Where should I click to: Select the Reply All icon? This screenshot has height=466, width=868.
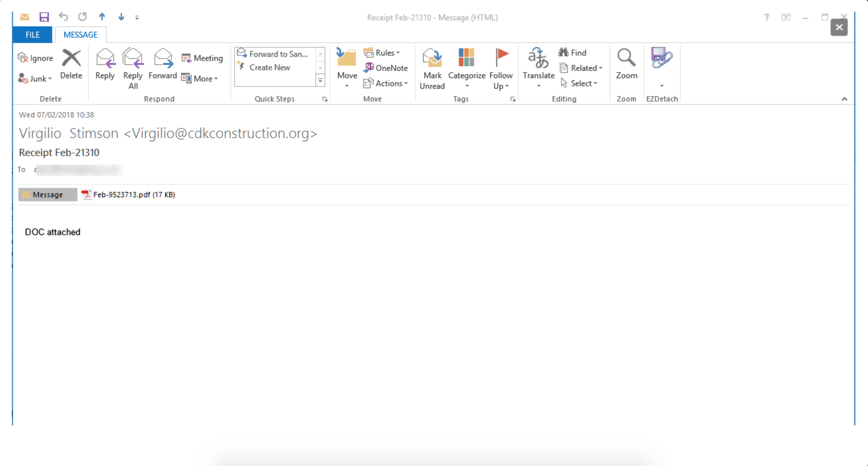pos(133,59)
